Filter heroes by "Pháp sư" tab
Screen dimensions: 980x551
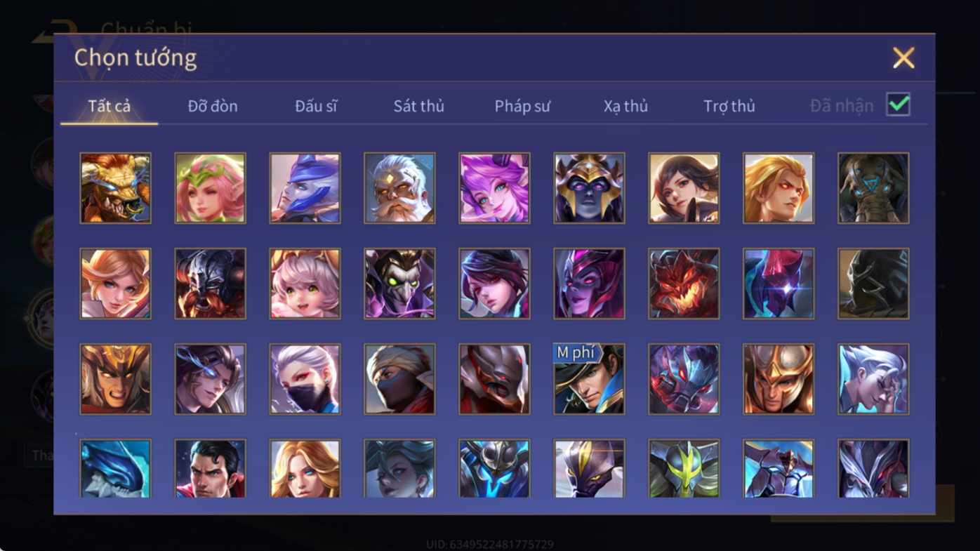[522, 106]
